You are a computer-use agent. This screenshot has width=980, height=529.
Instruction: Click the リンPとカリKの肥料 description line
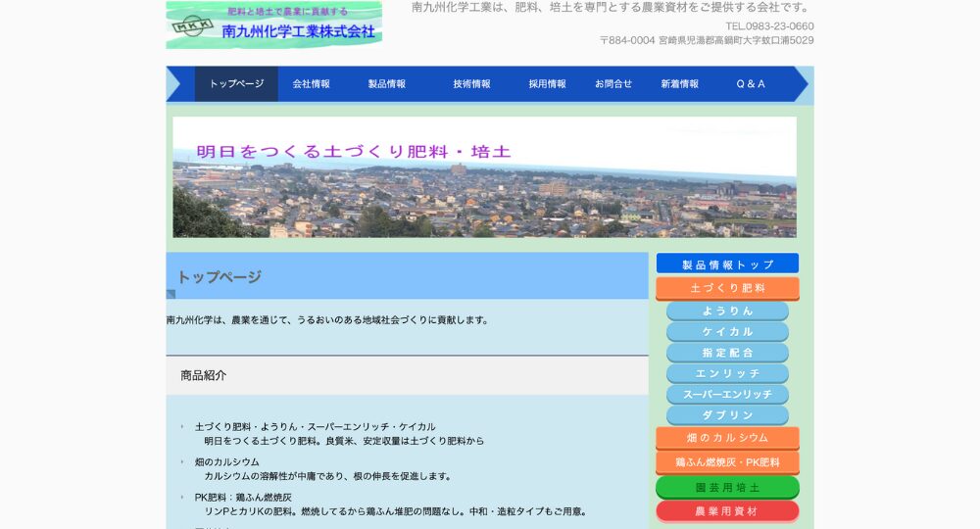[397, 511]
